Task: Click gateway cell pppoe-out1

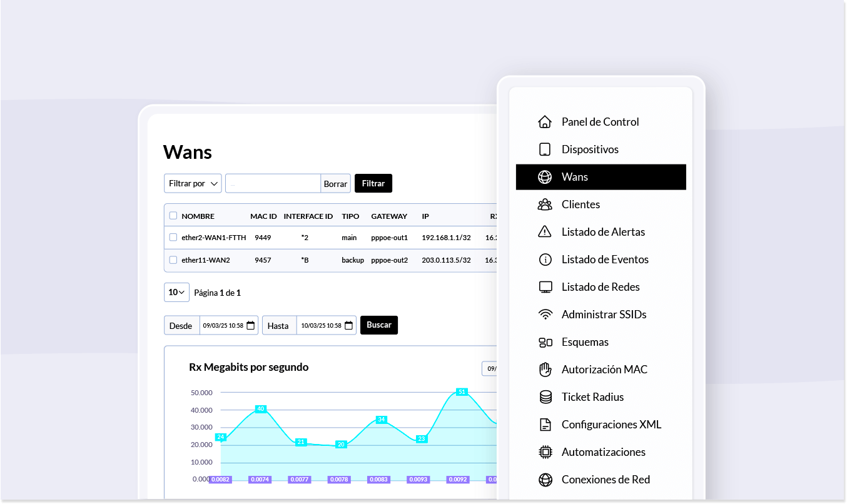Action: point(389,238)
